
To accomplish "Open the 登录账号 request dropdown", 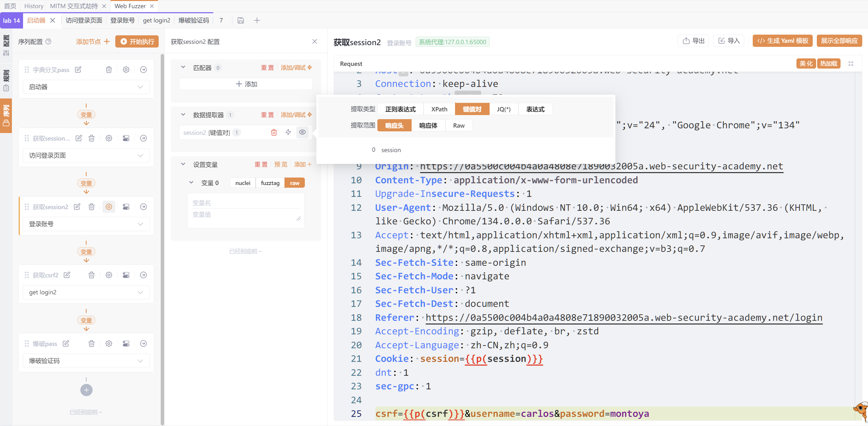I will [x=86, y=224].
